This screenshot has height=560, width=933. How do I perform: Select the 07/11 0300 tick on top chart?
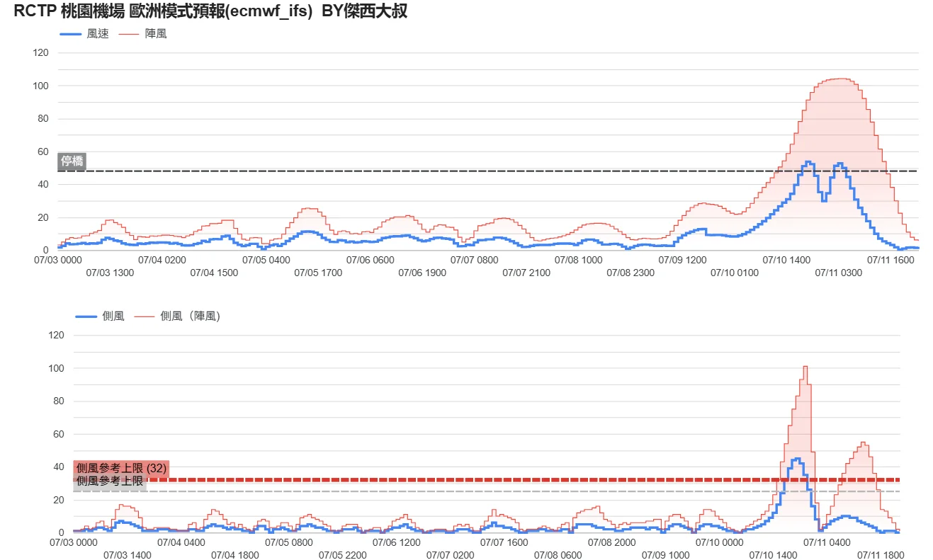(839, 272)
